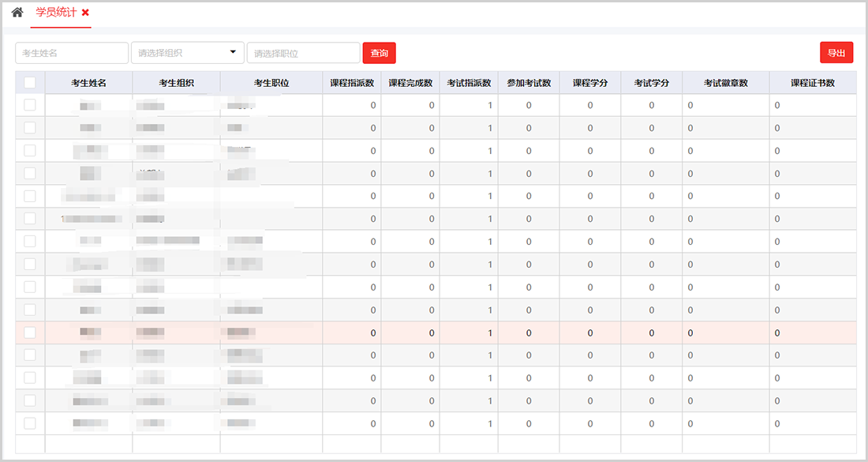Click the dropdown arrow in organization selector
The height and width of the screenshot is (462, 868).
pos(233,52)
